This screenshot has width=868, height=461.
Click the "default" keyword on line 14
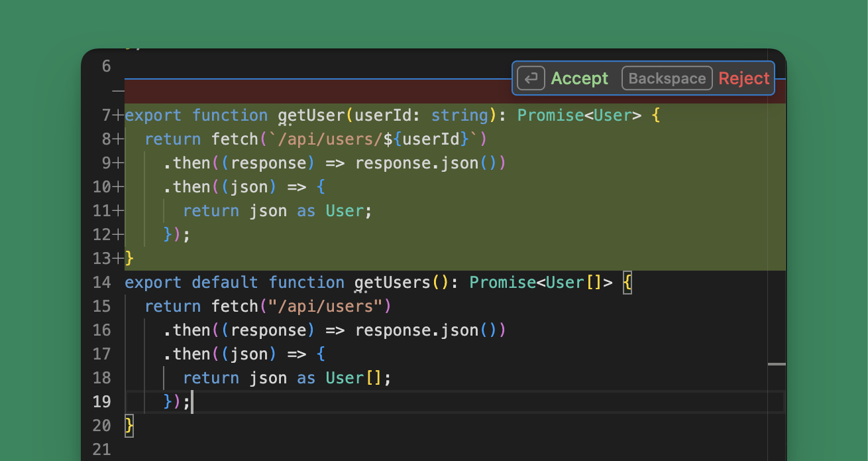[225, 283]
